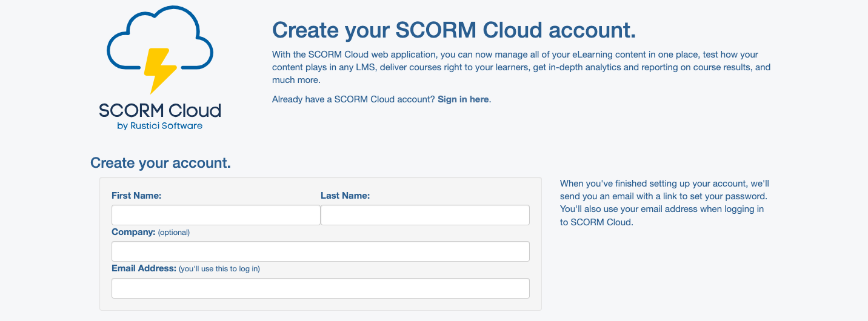Image resolution: width=868 pixels, height=321 pixels.
Task: Click the '(you'll use this to log in)' note
Action: pos(219,269)
